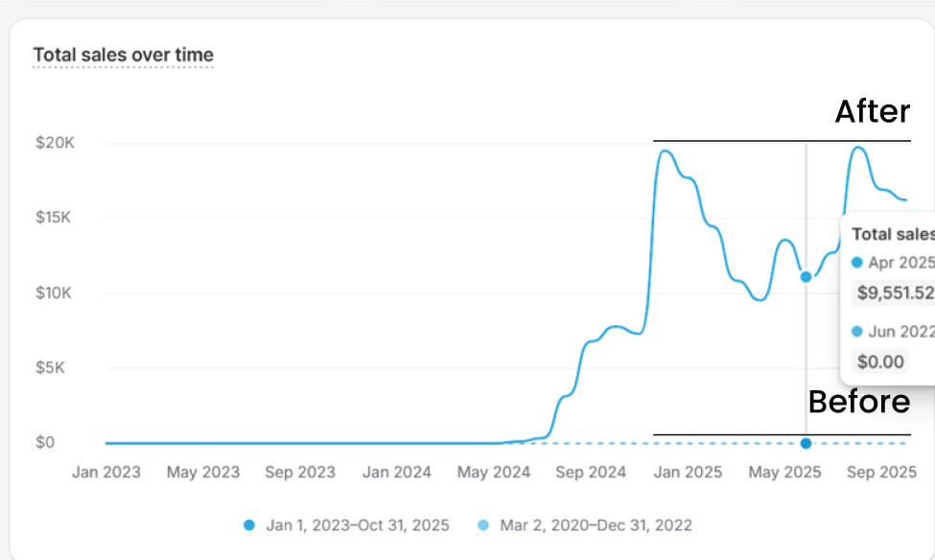935x560 pixels.
Task: Select the $9,551.52 value in the tooltip
Action: (x=894, y=292)
